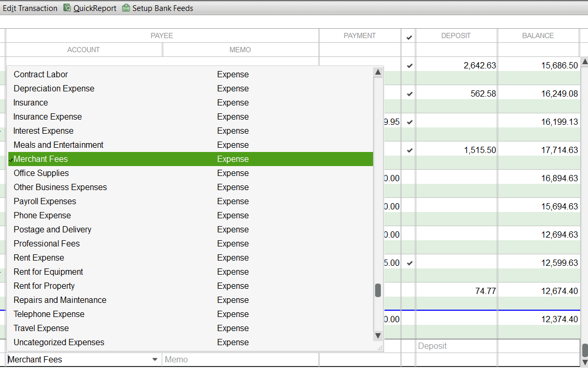Click the 562.58 deposit amount
The width and height of the screenshot is (588, 376).
(x=483, y=94)
